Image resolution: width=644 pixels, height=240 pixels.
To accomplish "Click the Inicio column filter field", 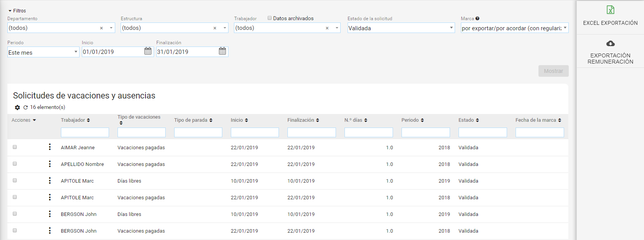I will (255, 132).
